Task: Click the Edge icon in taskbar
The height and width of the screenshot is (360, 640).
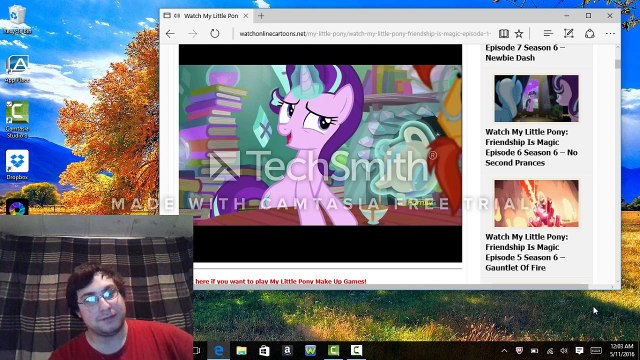Action: (x=219, y=351)
